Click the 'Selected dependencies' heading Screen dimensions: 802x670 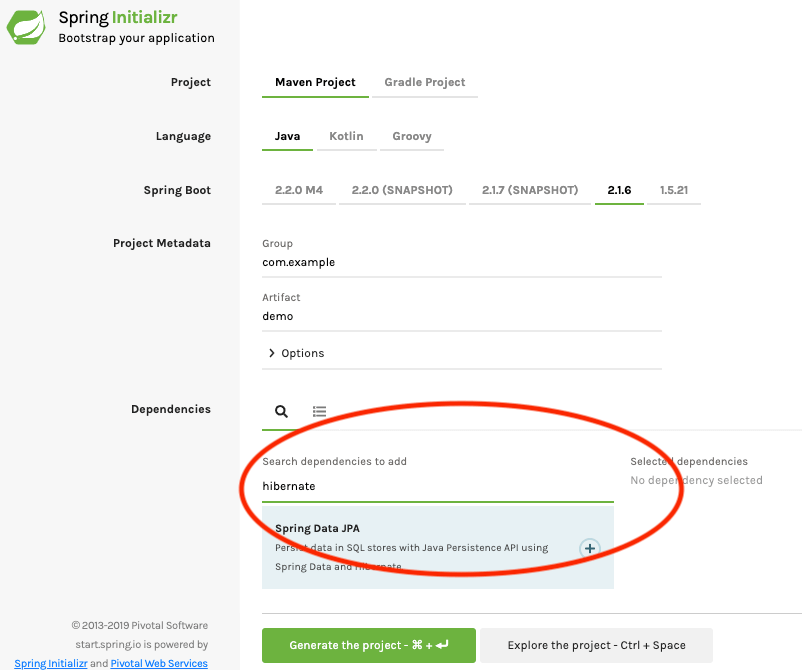(688, 461)
